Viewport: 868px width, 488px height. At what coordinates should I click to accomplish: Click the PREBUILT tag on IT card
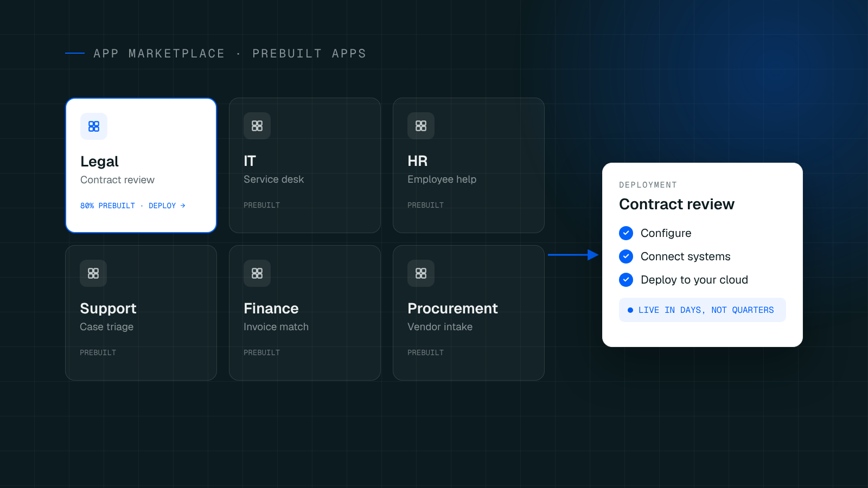(262, 205)
